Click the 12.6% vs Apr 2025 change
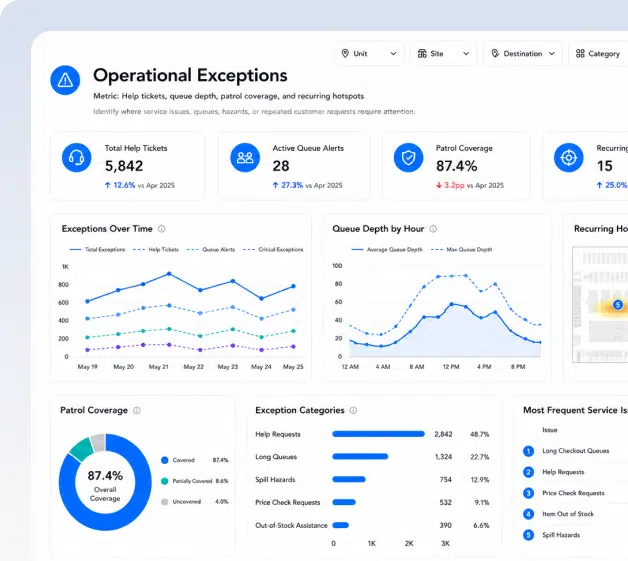Screen dimensions: 628x561 coord(140,185)
